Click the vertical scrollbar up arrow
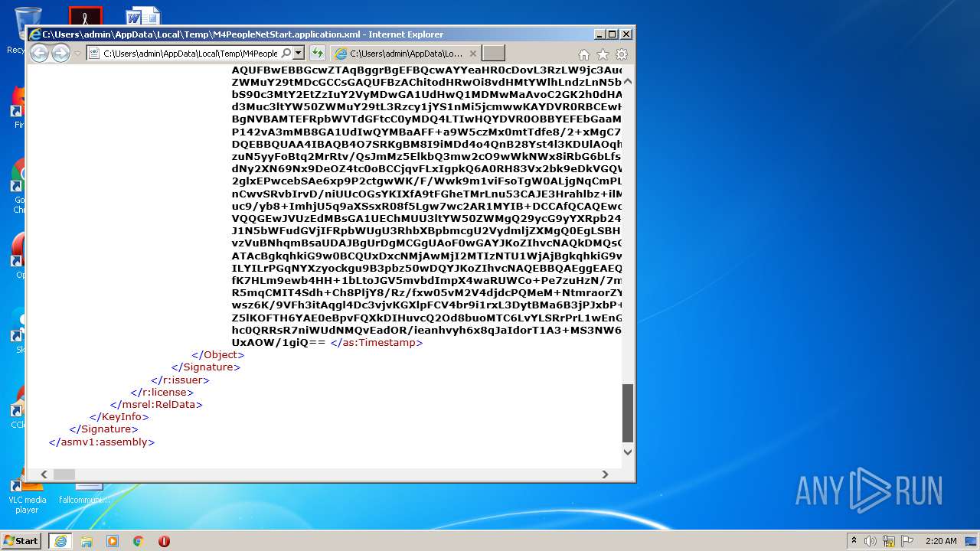Screen dimensions: 980x551 point(628,81)
